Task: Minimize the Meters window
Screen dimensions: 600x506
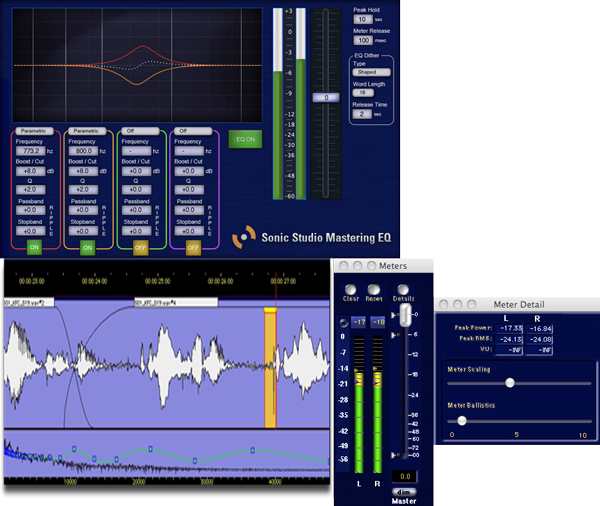Action: point(357,266)
